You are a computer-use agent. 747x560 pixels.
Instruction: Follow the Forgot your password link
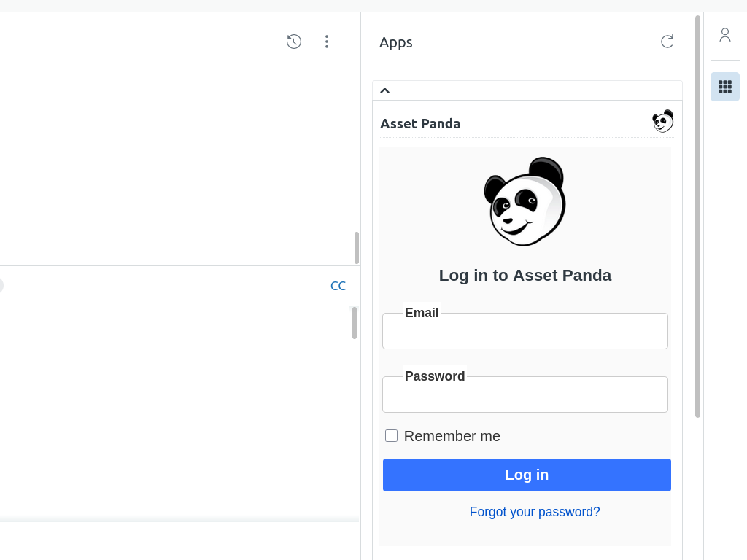[x=535, y=512]
